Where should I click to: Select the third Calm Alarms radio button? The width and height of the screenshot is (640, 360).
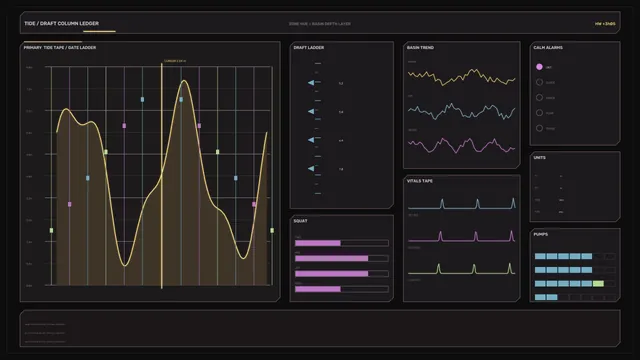pyautogui.click(x=539, y=98)
